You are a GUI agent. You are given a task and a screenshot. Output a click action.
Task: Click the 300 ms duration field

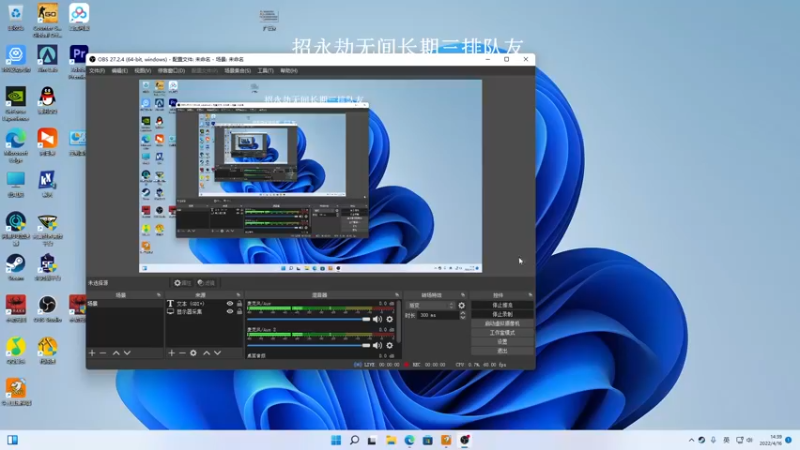[x=438, y=315]
